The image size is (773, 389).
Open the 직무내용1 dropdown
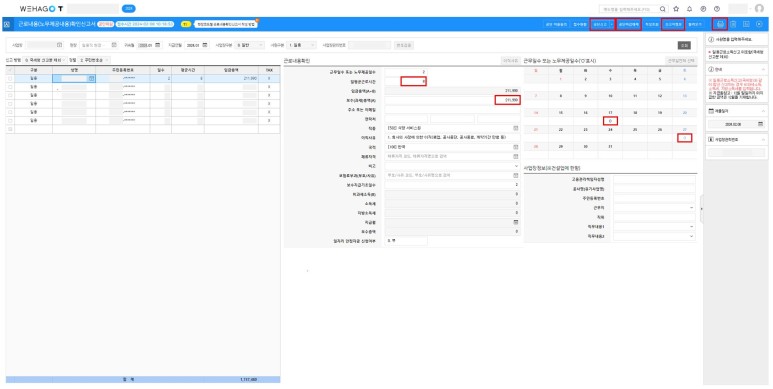654,227
